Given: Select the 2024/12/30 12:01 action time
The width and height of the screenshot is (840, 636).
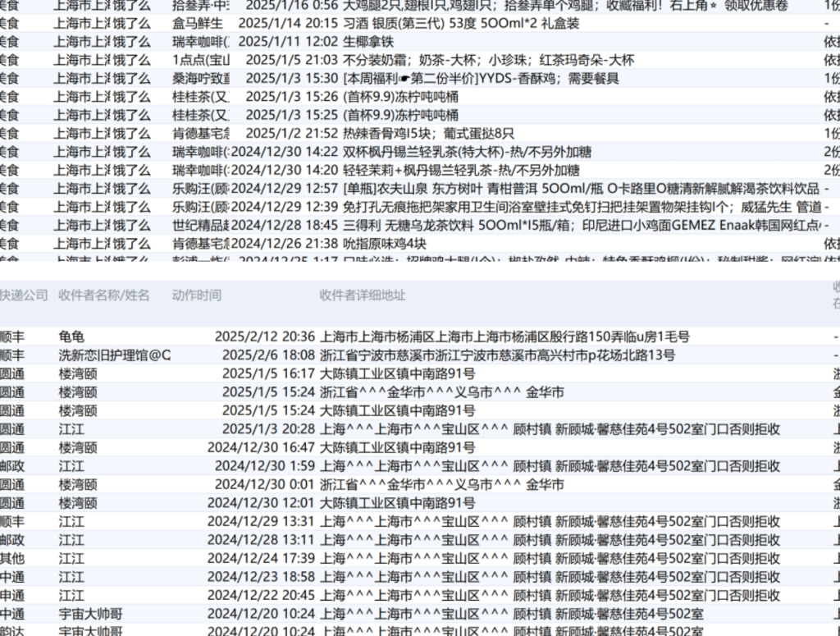Looking at the screenshot, I should tap(261, 503).
